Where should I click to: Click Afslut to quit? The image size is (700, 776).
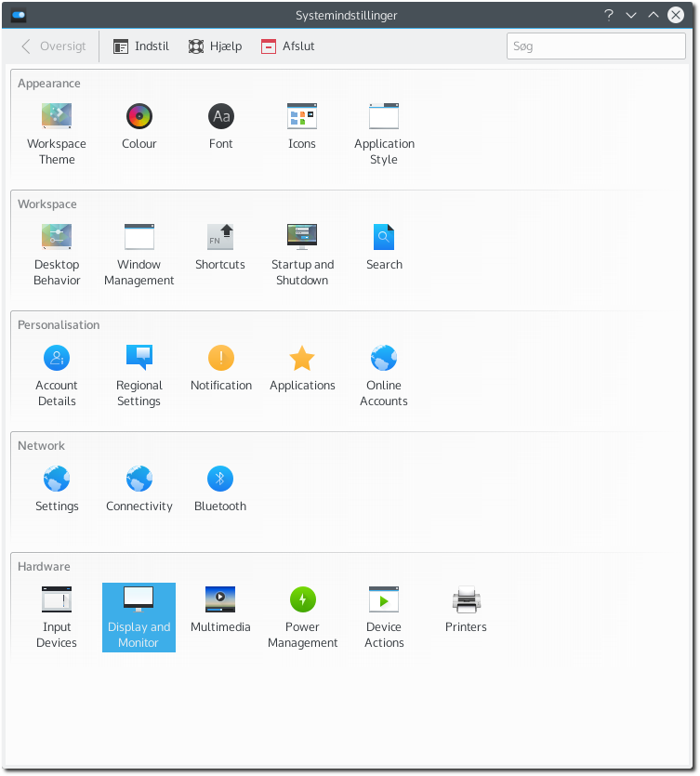click(x=288, y=46)
